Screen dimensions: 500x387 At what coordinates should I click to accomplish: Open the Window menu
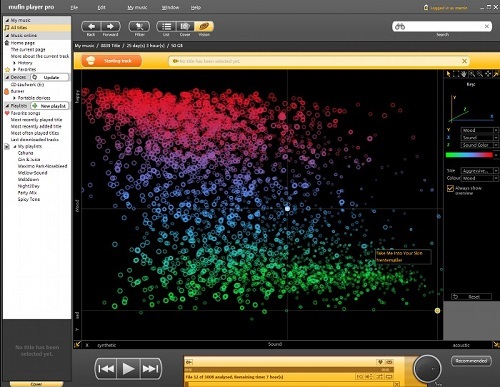click(170, 7)
